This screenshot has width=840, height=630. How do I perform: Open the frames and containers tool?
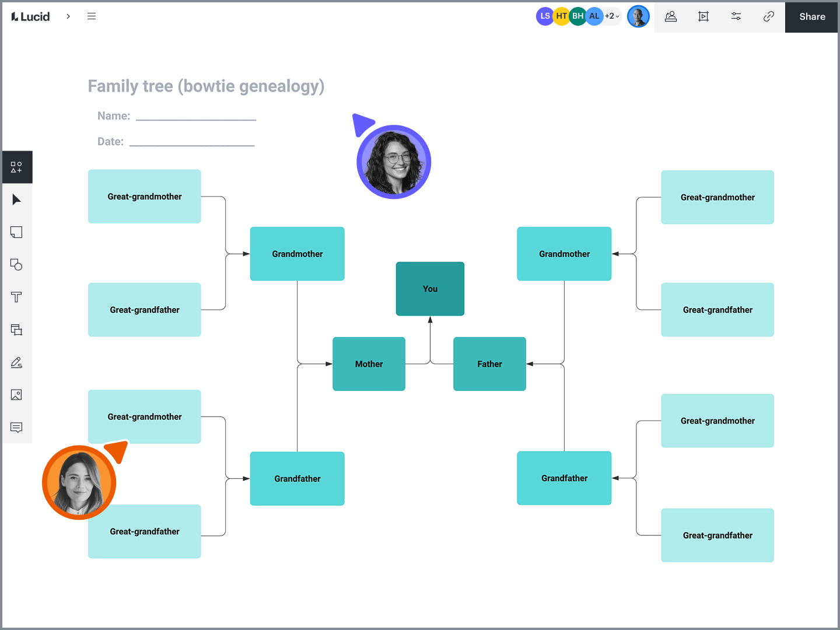point(16,330)
